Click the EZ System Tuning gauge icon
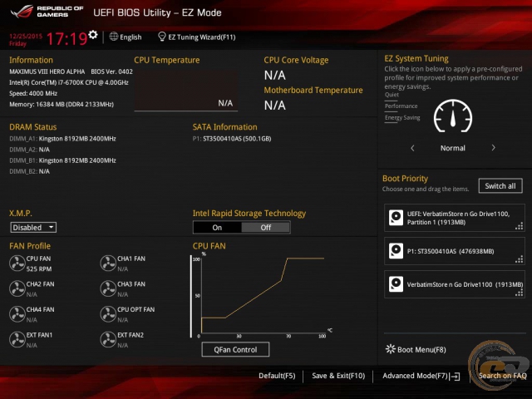Image resolution: width=532 pixels, height=399 pixels. point(453,116)
